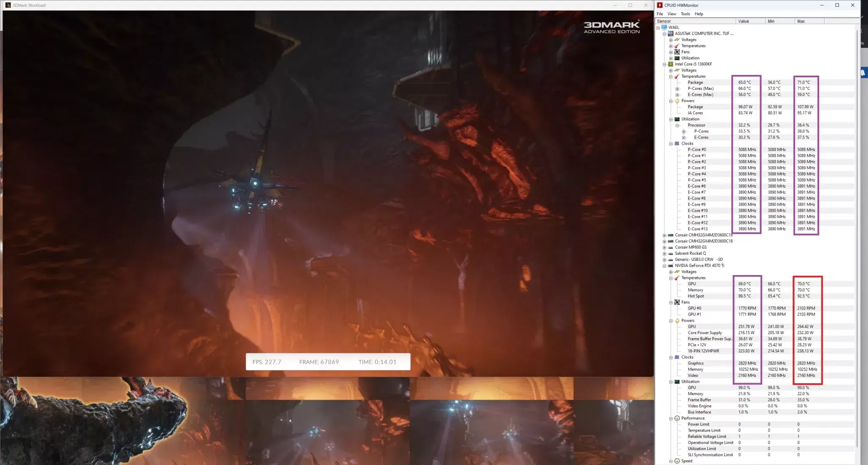The width and height of the screenshot is (868, 465).
Task: Click the Speed gauge icon
Action: click(677, 461)
